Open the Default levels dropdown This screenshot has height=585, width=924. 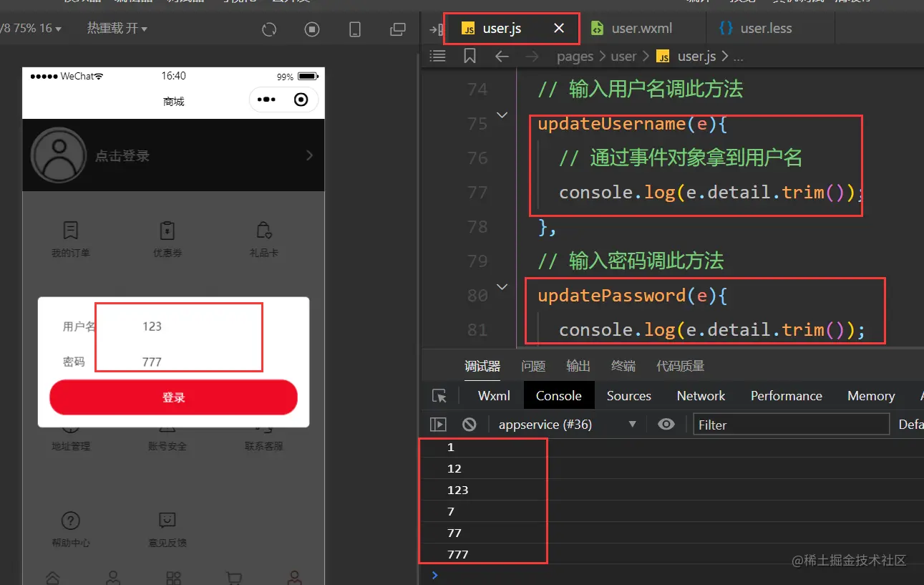[x=910, y=425]
